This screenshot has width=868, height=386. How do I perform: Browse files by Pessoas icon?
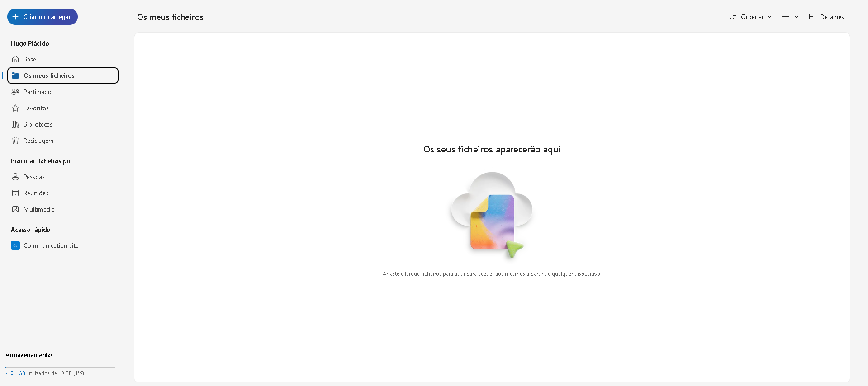coord(15,177)
